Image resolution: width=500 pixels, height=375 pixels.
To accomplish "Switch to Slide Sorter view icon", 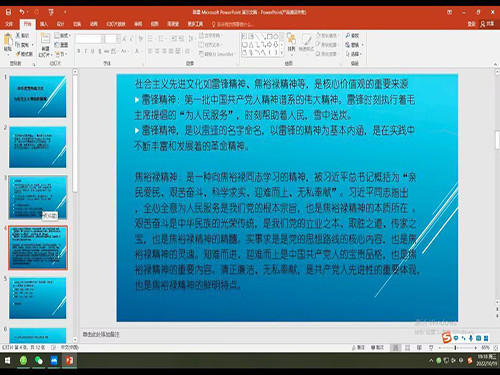I will (407, 348).
